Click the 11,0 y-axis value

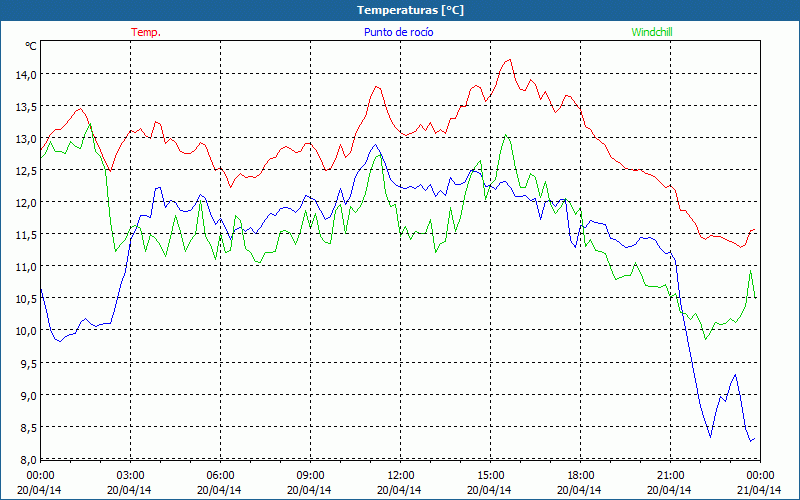[x=26, y=266]
